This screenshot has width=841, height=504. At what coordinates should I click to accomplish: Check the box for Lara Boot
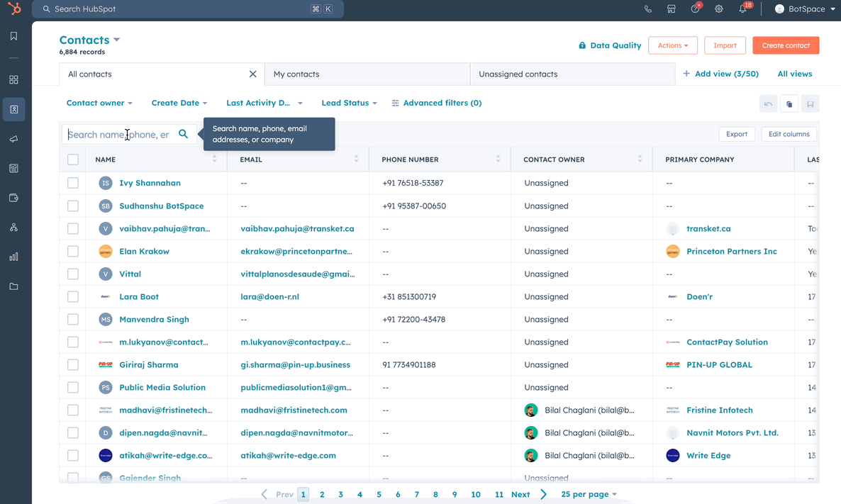73,296
